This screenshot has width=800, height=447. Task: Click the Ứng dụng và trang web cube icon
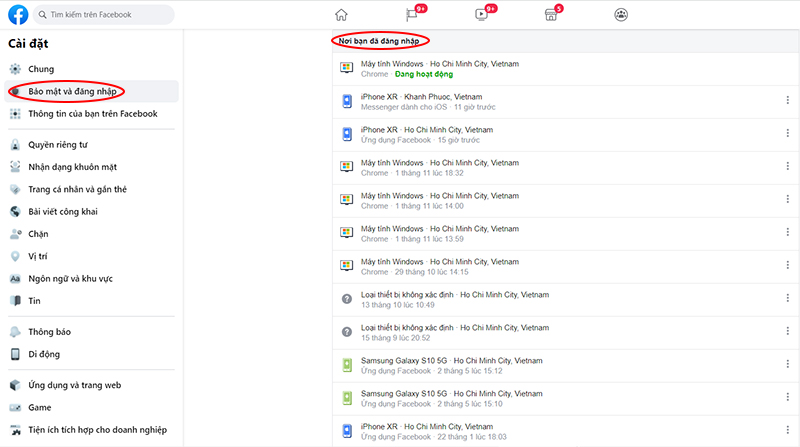click(x=15, y=385)
